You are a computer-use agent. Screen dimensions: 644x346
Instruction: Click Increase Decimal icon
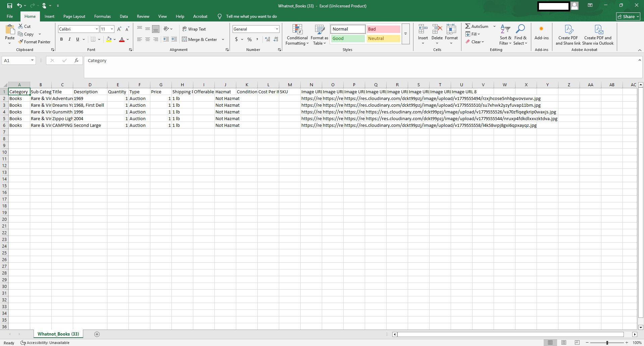[x=267, y=39]
